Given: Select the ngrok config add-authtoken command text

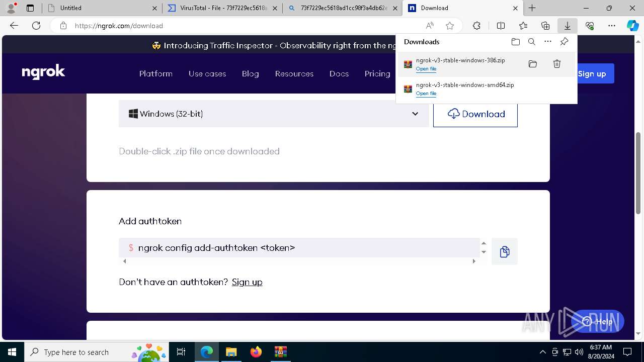Looking at the screenshot, I should (x=216, y=248).
